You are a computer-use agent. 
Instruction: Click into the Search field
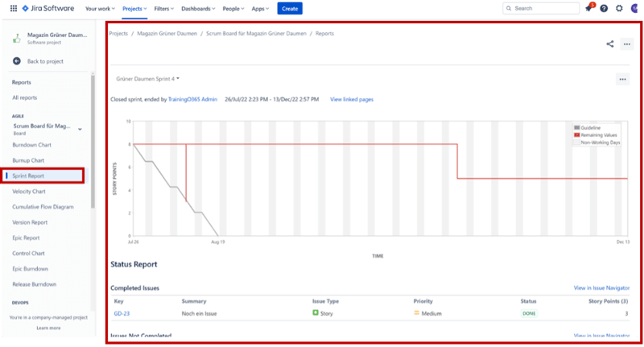coord(541,8)
